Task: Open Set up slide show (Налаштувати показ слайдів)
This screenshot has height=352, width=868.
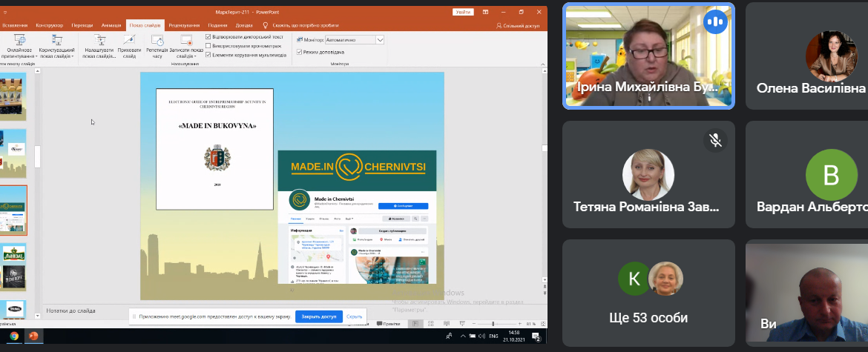Action: (x=99, y=47)
